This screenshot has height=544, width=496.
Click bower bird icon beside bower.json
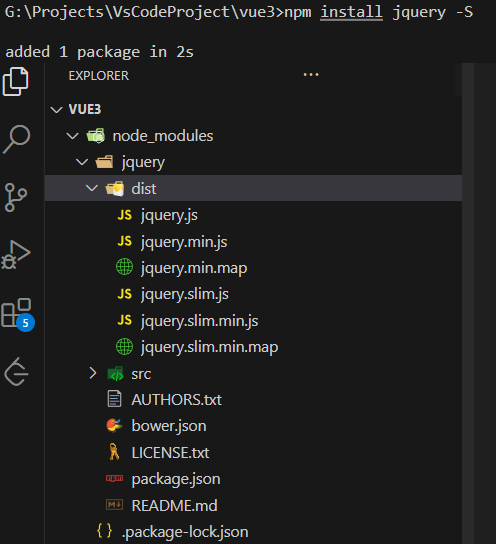point(114,425)
